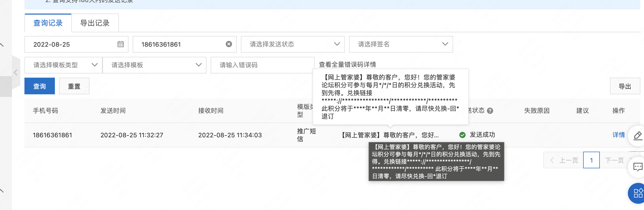This screenshot has height=210, width=644.
Task: Select page 1 in pagination
Action: [x=591, y=160]
